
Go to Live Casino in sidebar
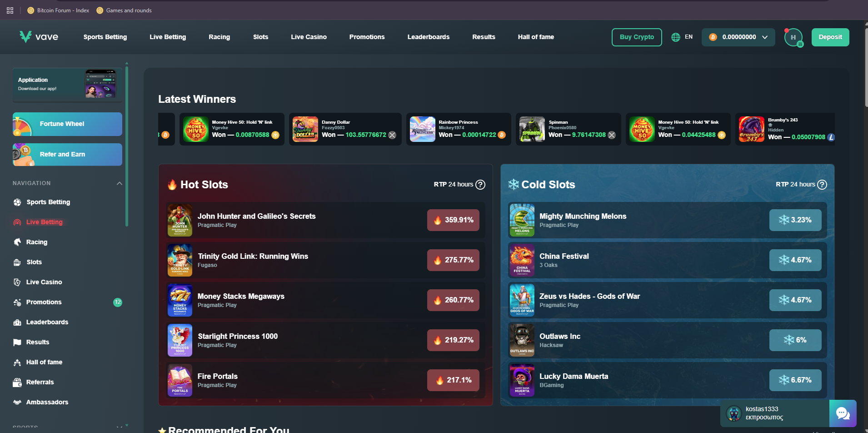[44, 282]
